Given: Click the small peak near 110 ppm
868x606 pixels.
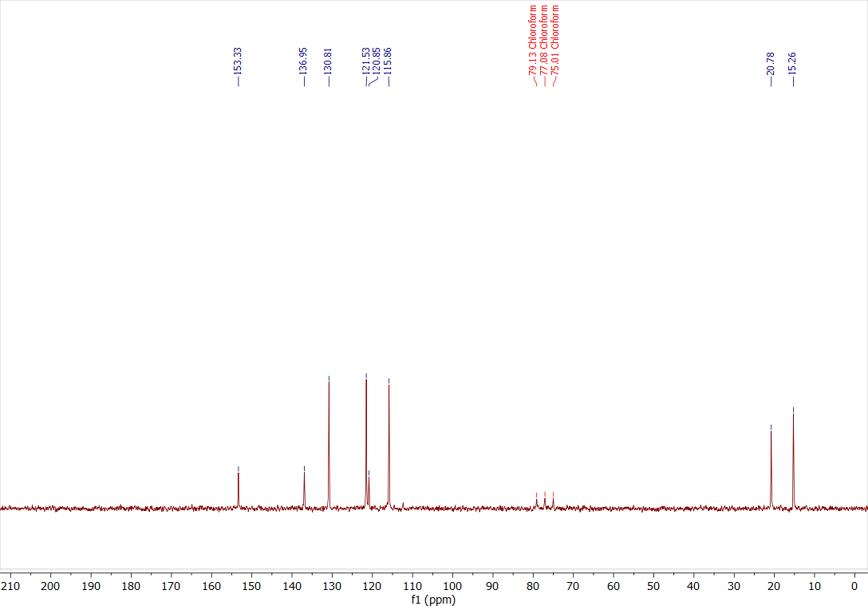Looking at the screenshot, I should [x=402, y=503].
